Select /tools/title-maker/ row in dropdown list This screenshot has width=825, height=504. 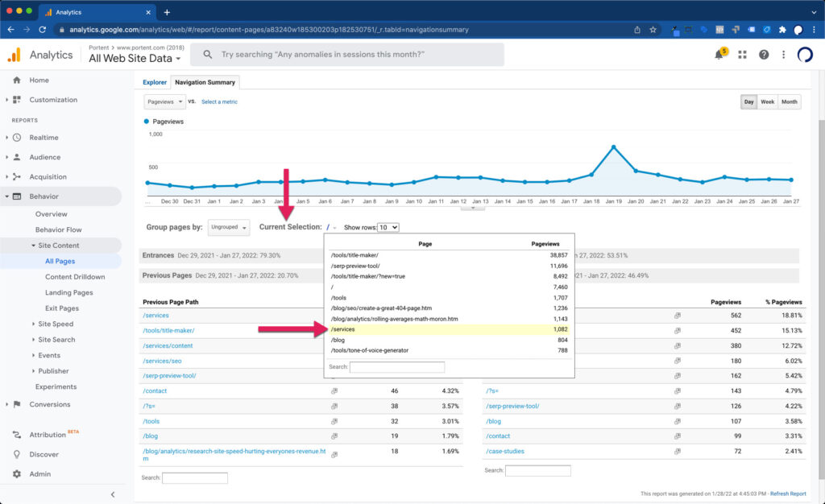pos(449,255)
